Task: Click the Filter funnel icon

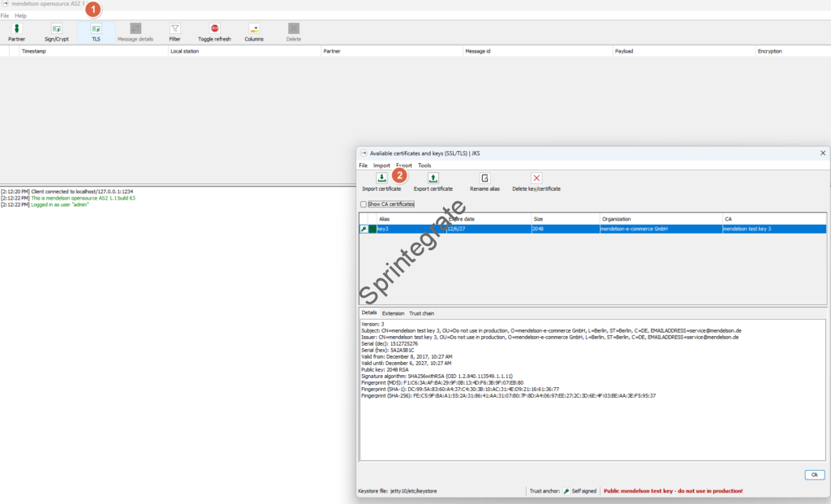Action: [x=174, y=29]
